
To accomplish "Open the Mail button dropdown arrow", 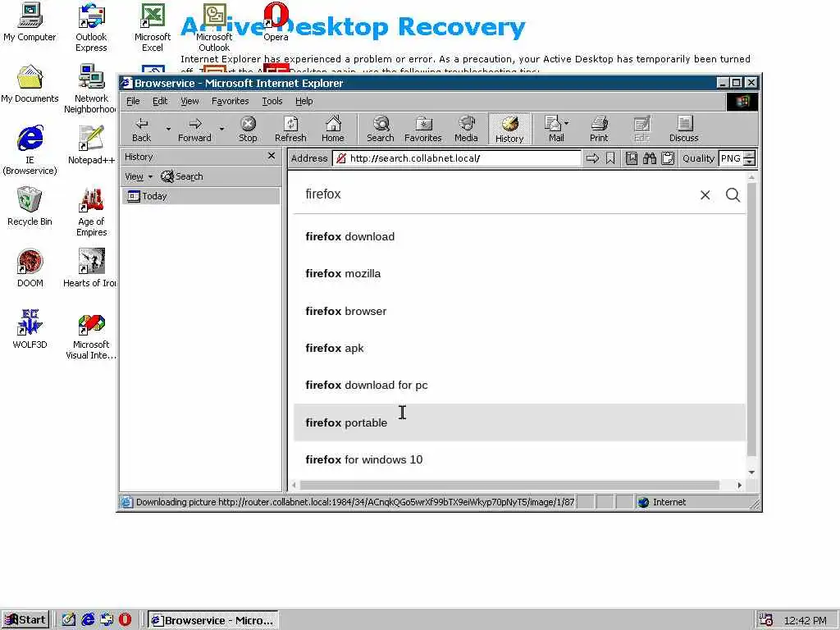I will [567, 123].
